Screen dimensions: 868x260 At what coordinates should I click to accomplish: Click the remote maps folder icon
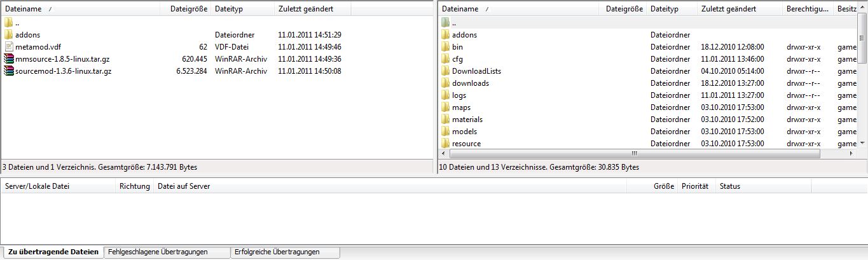[x=445, y=107]
